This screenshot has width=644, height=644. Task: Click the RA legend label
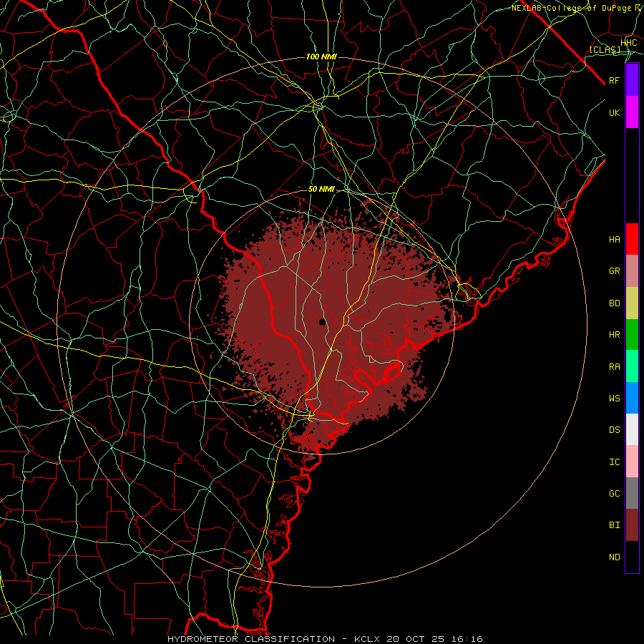(x=615, y=367)
